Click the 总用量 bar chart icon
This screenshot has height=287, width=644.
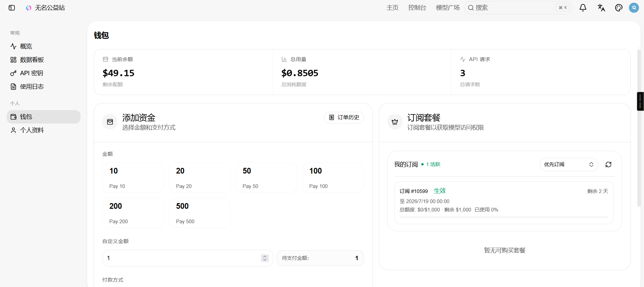(284, 59)
